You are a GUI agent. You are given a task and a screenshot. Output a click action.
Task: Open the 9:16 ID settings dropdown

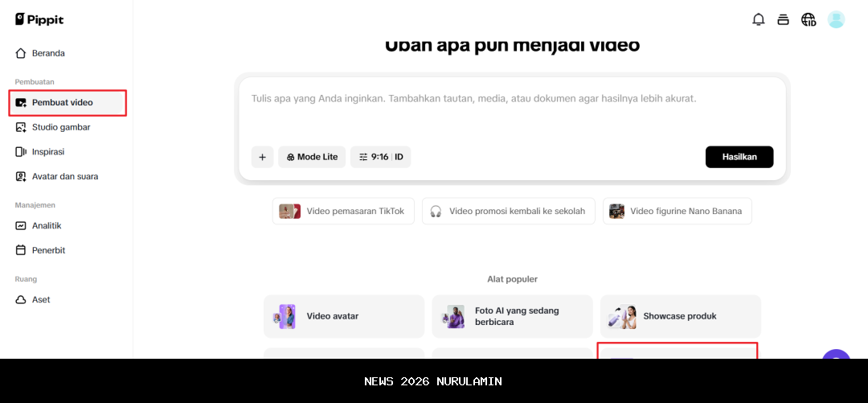pos(380,157)
